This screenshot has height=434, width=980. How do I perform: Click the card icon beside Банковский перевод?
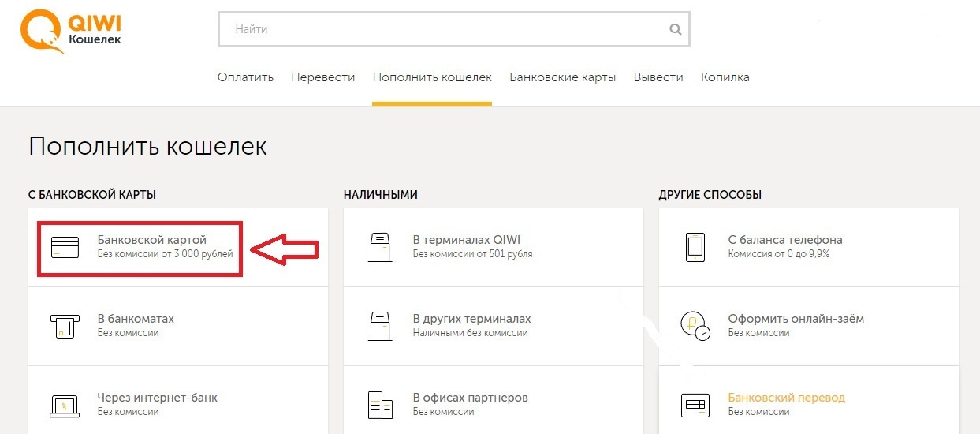coord(695,405)
